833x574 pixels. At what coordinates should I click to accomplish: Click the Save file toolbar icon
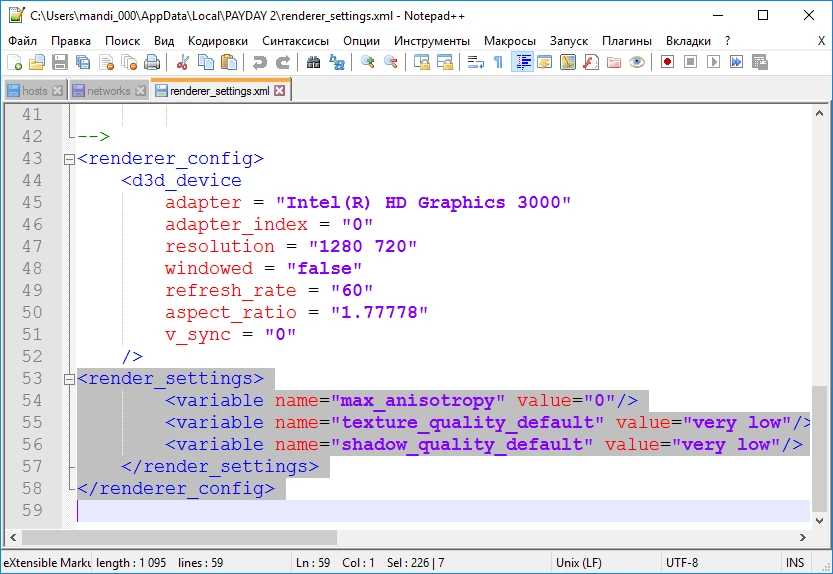(x=60, y=62)
